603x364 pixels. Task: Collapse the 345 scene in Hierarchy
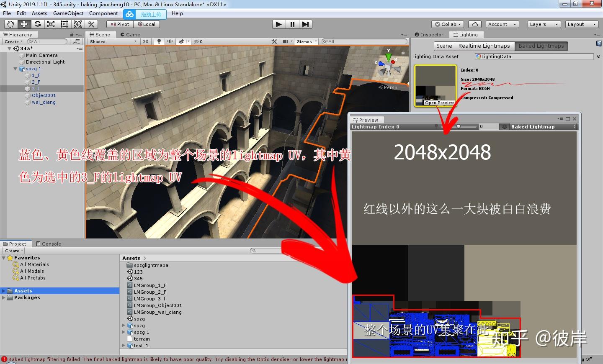pyautogui.click(x=9, y=49)
